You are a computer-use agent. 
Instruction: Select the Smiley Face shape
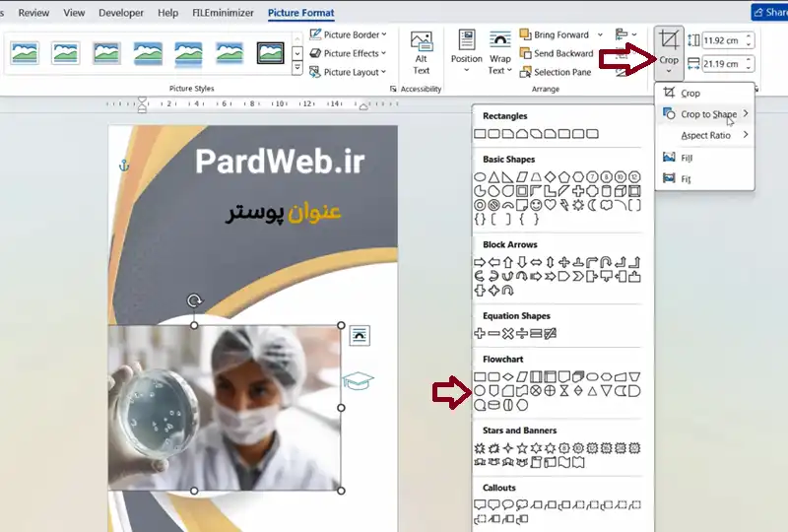point(536,205)
